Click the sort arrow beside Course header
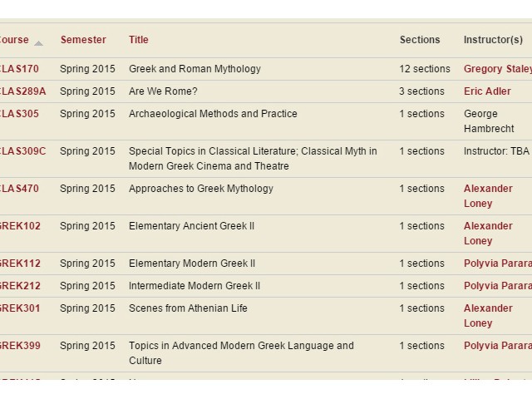The image size is (532, 399). click(38, 42)
